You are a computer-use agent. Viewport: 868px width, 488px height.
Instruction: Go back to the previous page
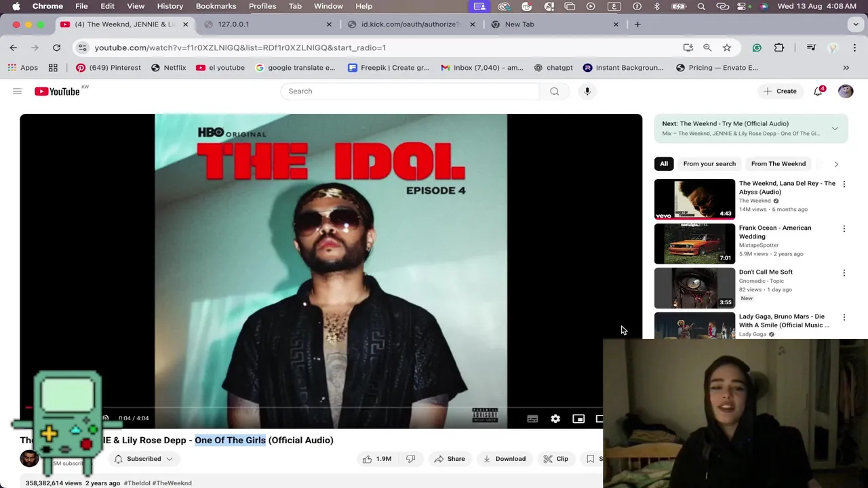14,47
